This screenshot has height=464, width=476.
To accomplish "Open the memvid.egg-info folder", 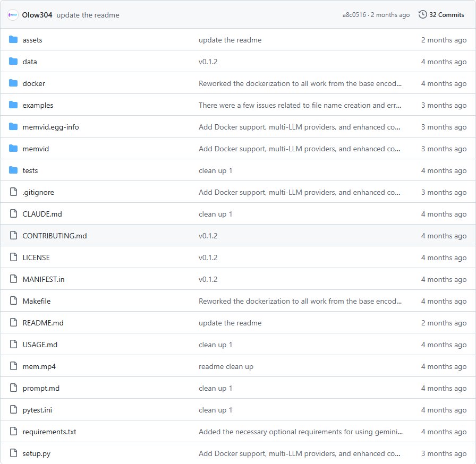I will coord(50,127).
